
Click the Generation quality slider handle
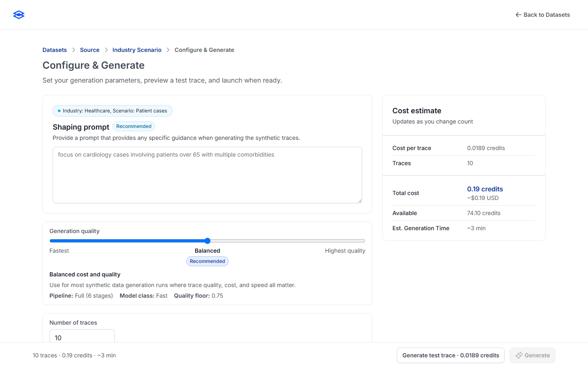click(207, 241)
